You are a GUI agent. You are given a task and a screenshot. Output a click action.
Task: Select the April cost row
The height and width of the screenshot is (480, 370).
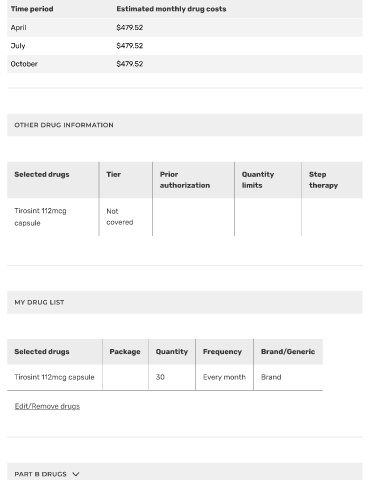pyautogui.click(x=185, y=28)
